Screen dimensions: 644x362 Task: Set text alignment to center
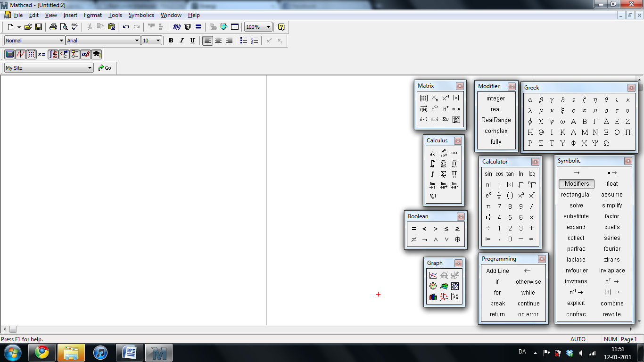[218, 41]
